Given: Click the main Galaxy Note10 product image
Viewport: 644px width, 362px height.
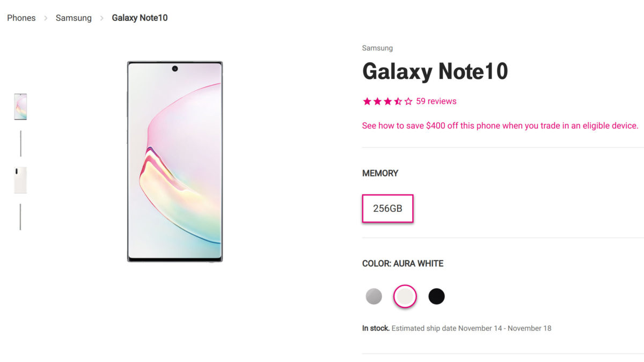Looking at the screenshot, I should coord(175,161).
